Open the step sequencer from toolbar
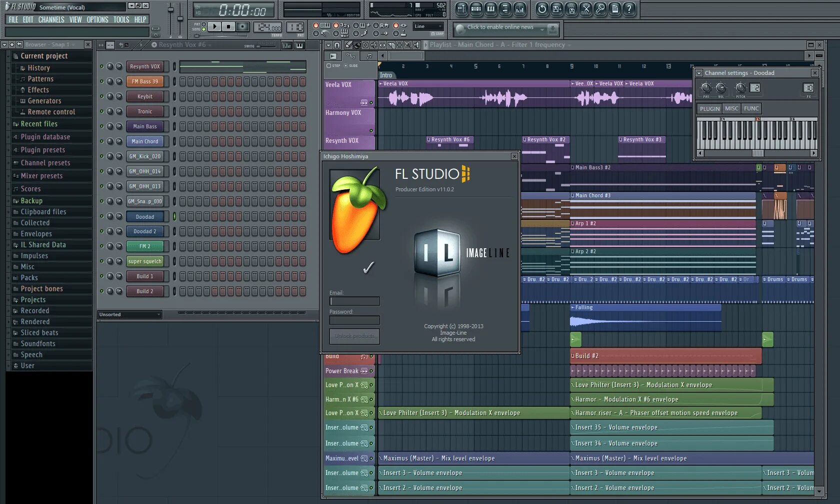 [476, 8]
